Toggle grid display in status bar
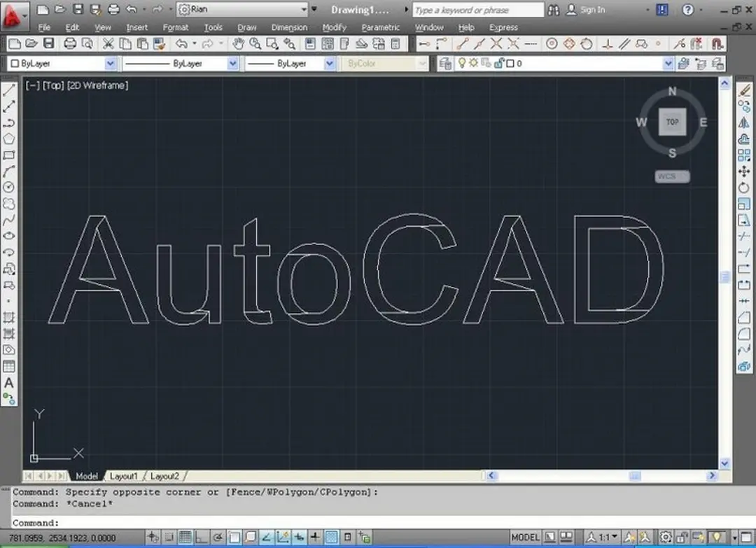 click(x=184, y=537)
